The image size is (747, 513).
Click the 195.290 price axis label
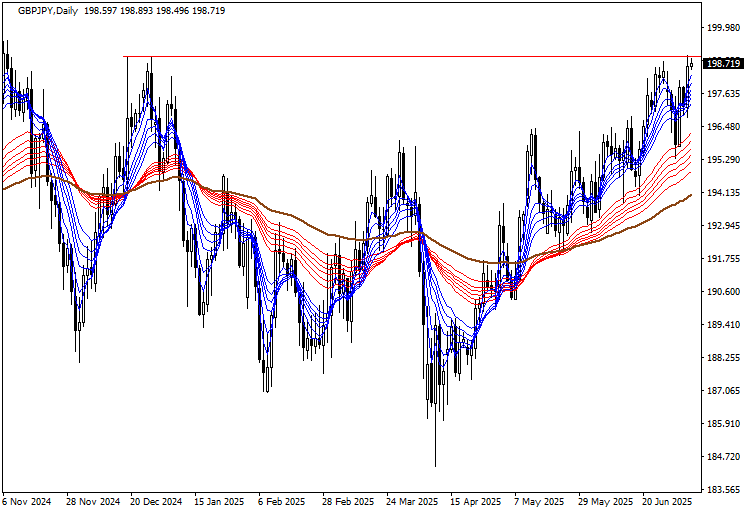click(x=724, y=160)
